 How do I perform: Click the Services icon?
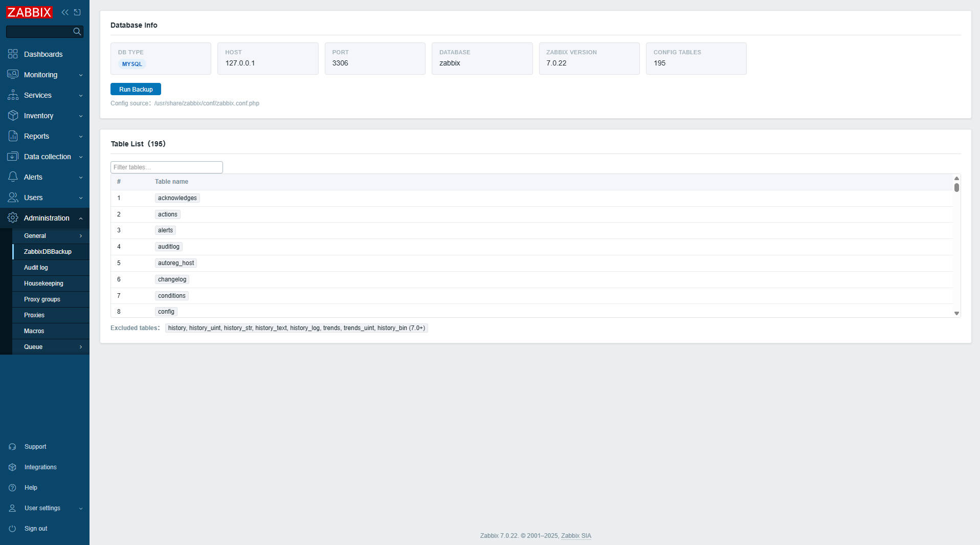click(x=13, y=95)
